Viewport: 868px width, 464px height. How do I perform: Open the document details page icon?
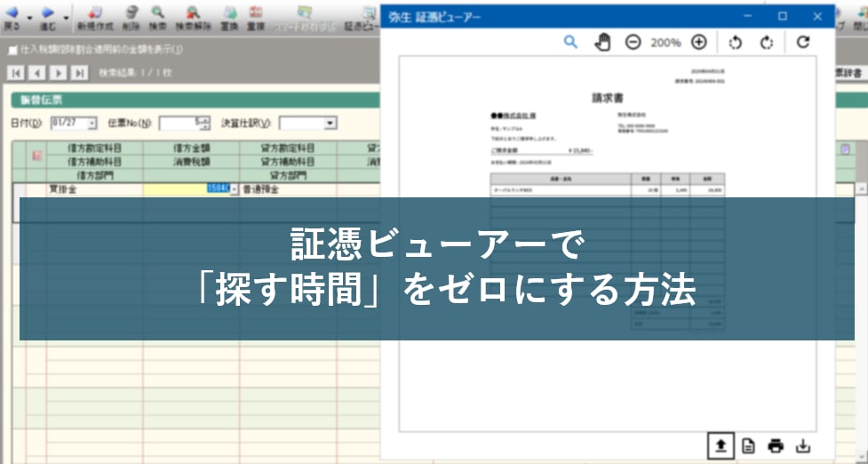coord(748,445)
